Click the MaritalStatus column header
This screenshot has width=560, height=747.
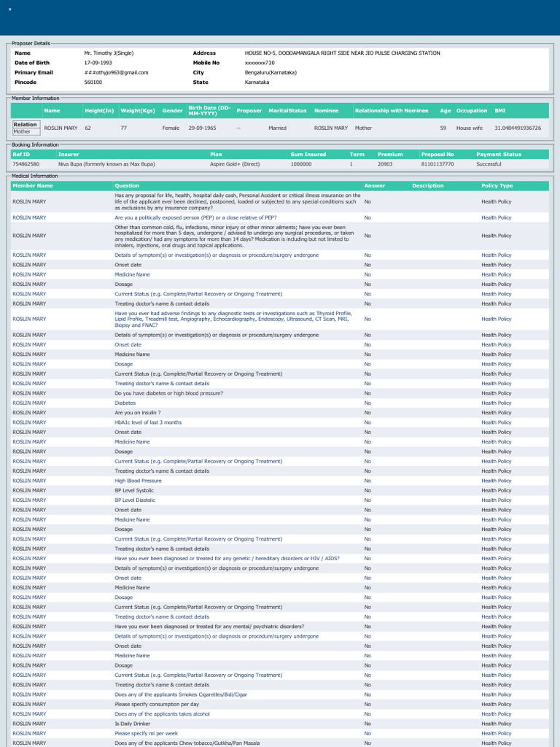coord(287,111)
